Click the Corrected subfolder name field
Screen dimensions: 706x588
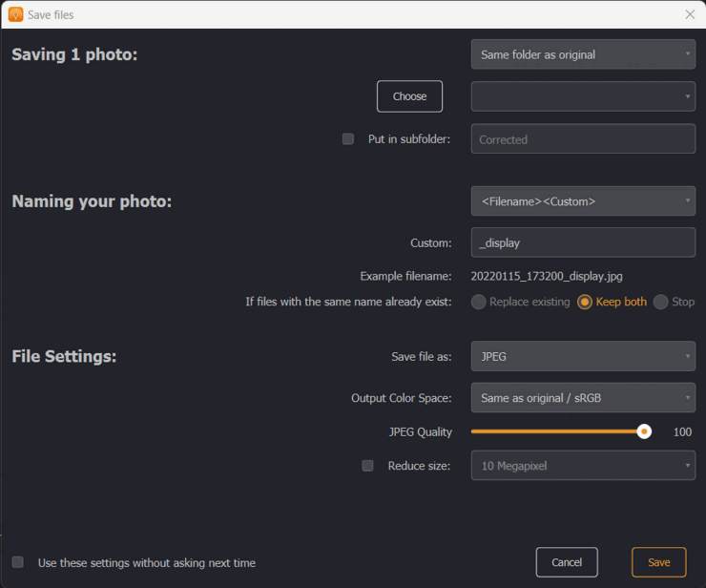coord(583,138)
